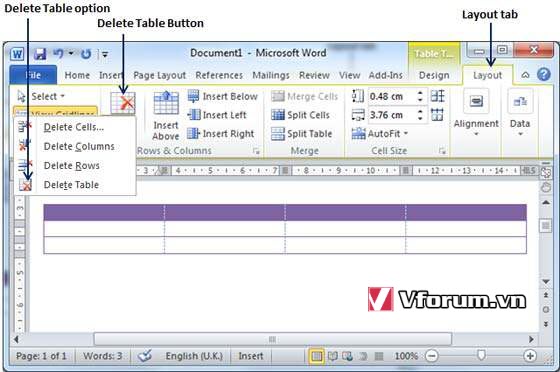The width and height of the screenshot is (560, 372).
Task: Switch to the View tab
Action: 349,75
